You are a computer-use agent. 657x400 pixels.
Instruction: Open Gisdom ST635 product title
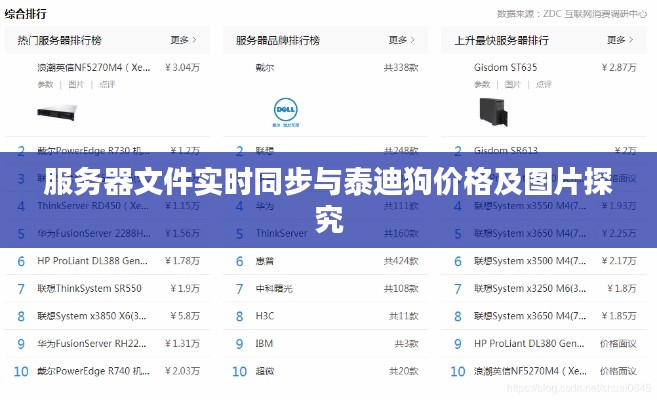click(505, 67)
